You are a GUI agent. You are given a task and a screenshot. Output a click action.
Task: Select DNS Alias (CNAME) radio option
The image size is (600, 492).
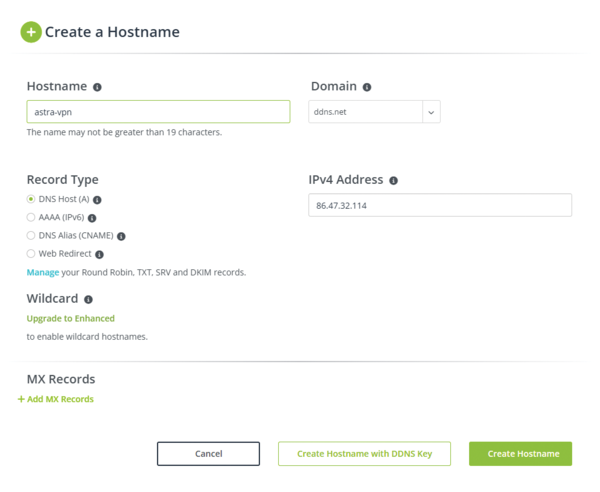pos(31,235)
